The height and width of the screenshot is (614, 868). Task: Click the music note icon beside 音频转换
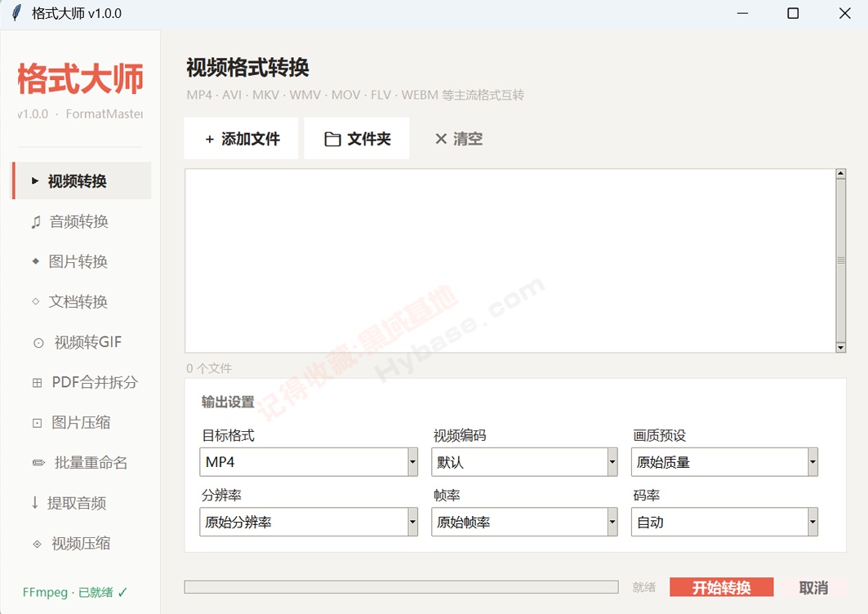36,222
